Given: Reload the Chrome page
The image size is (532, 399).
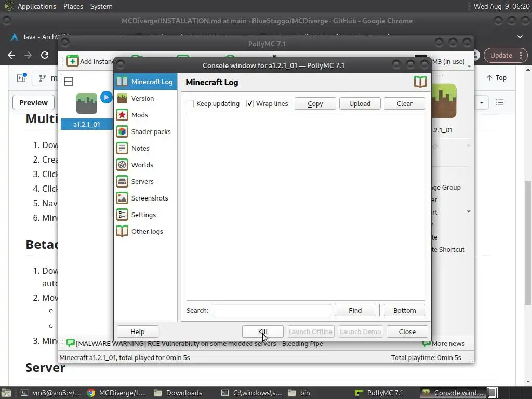Looking at the screenshot, I should click(45, 55).
